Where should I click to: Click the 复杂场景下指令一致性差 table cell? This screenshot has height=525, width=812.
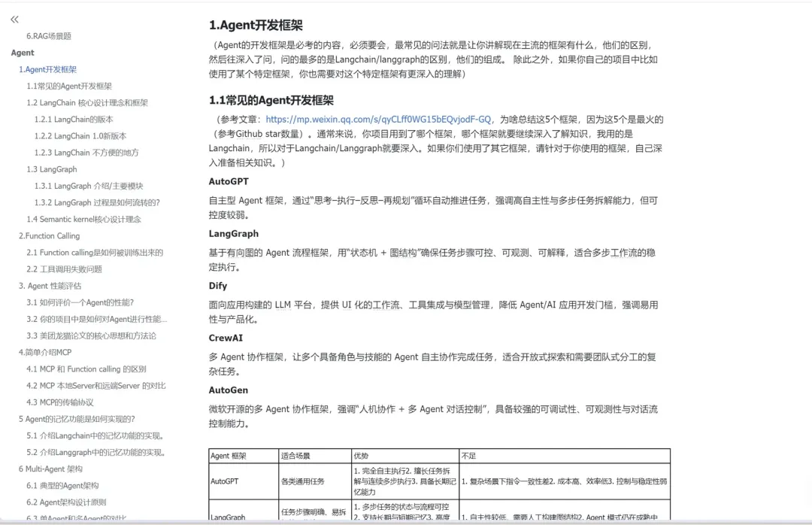coord(564,481)
